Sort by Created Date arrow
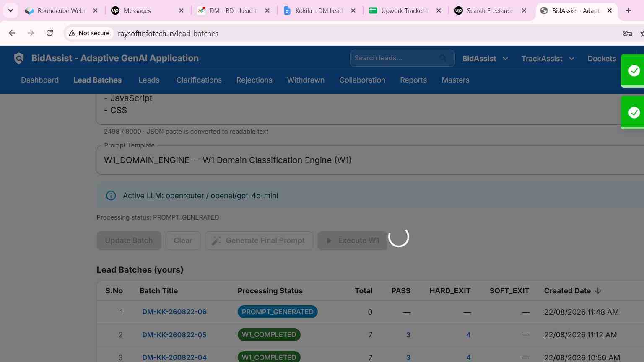Viewport: 644px width, 362px height. pyautogui.click(x=598, y=291)
